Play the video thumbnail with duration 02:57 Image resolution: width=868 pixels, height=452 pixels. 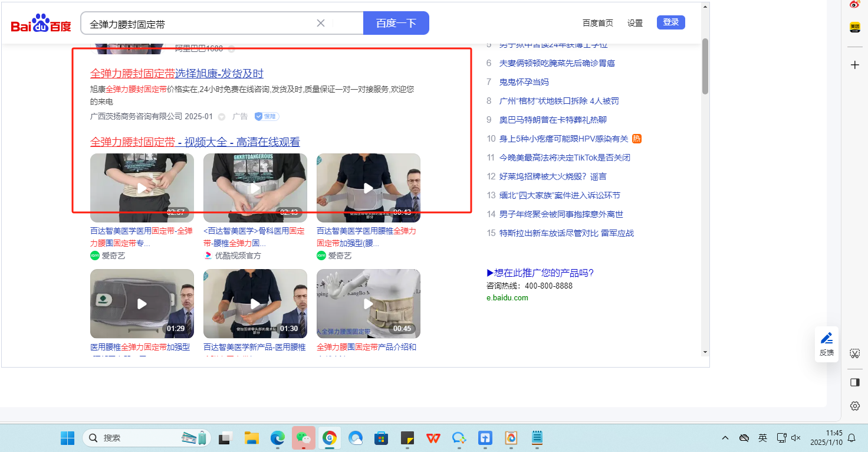pyautogui.click(x=142, y=188)
